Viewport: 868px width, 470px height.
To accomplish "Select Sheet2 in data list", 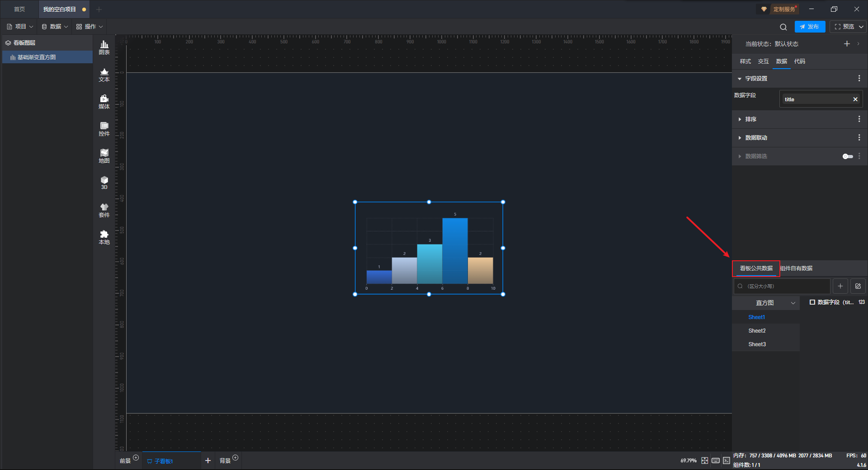I will pyautogui.click(x=766, y=331).
